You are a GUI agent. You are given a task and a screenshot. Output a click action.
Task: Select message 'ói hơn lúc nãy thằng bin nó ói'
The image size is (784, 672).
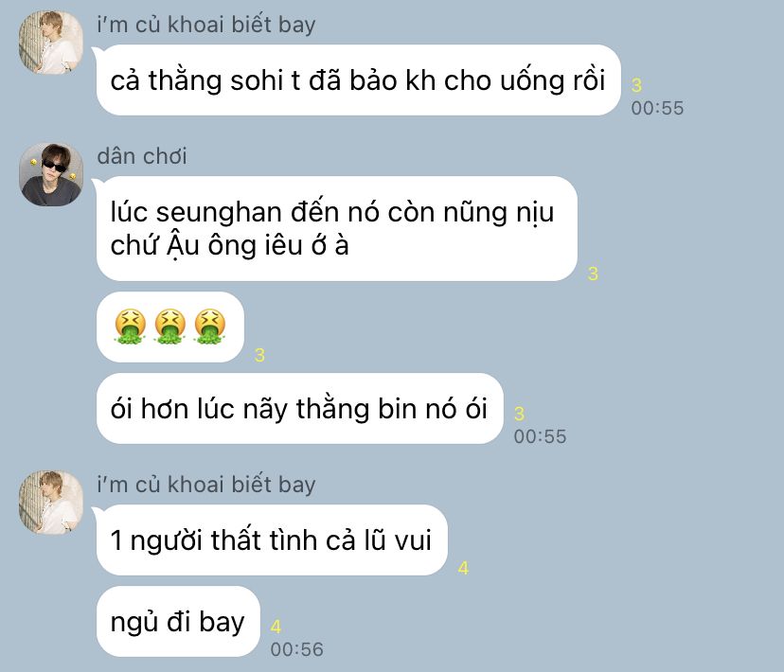tap(299, 408)
